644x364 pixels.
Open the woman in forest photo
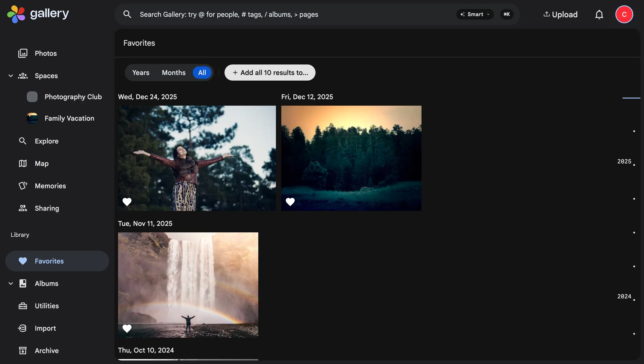[197, 158]
